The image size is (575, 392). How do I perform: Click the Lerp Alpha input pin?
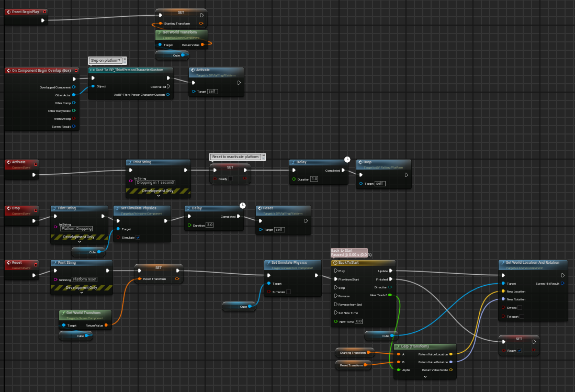(x=399, y=369)
